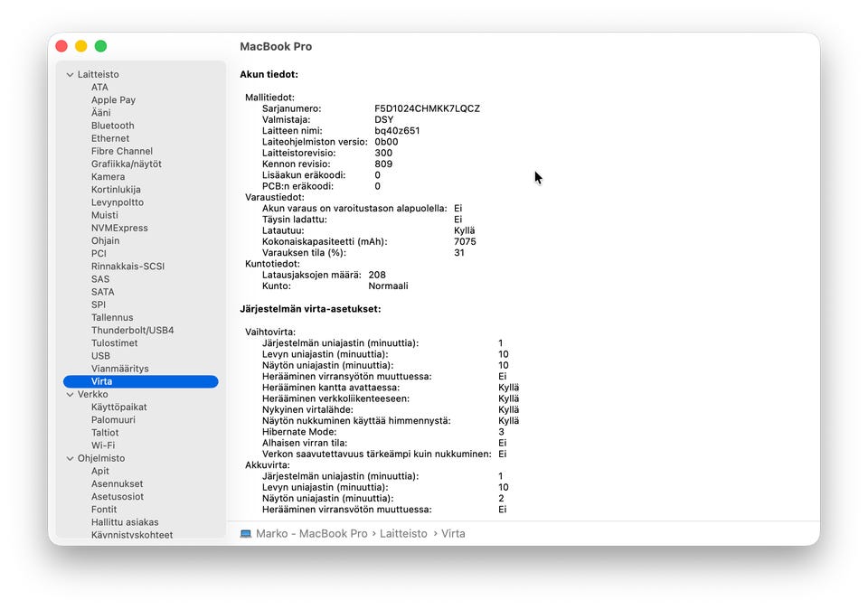Viewport: 868px width, 609px height.
Task: Open the PCI entry
Action: [99, 253]
